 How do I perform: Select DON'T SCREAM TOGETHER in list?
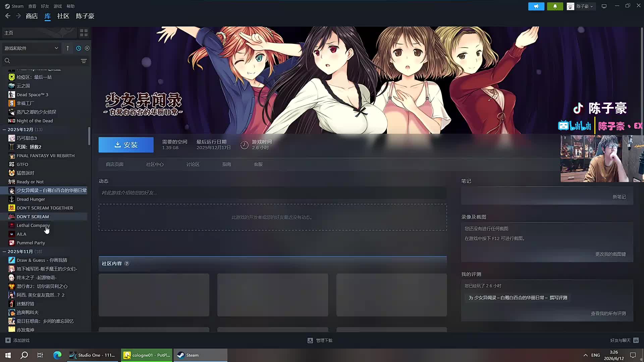(x=45, y=208)
